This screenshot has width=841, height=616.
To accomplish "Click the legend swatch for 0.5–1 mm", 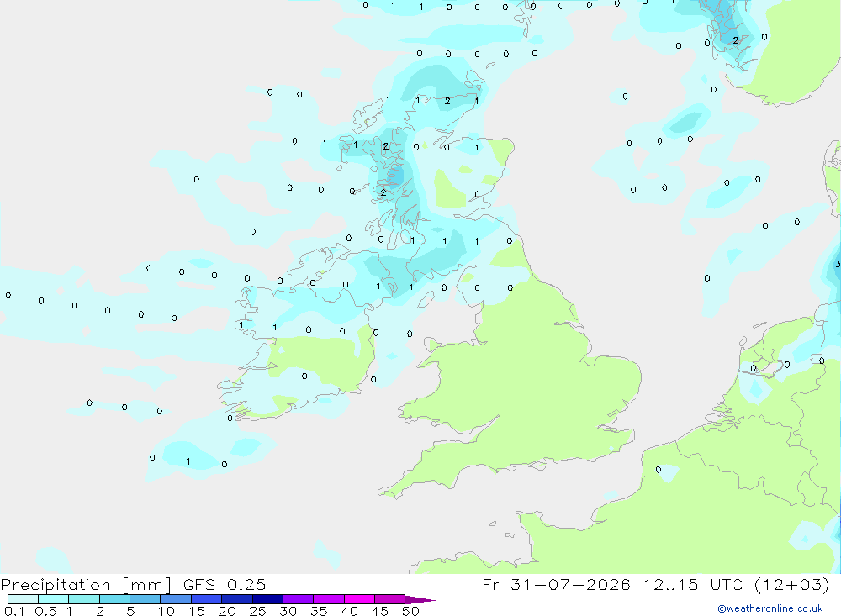I will (54, 599).
